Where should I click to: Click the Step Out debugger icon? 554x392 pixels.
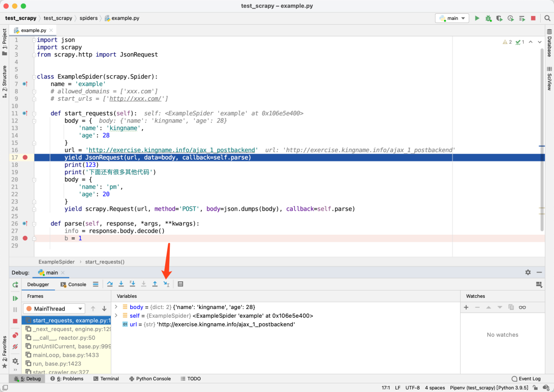[x=155, y=284]
